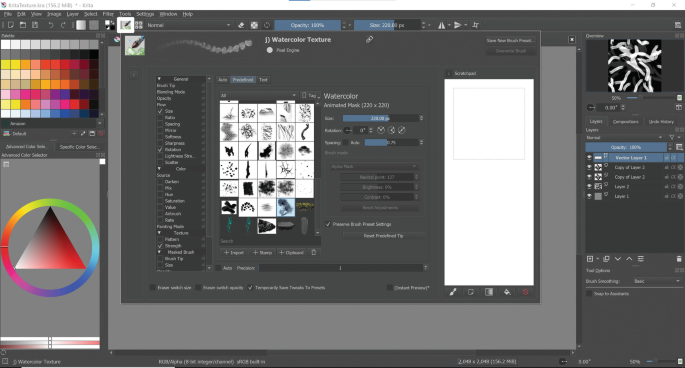Viewport: 685px width, 368px height.
Task: Clear the scratchpad area
Action: coord(526,292)
